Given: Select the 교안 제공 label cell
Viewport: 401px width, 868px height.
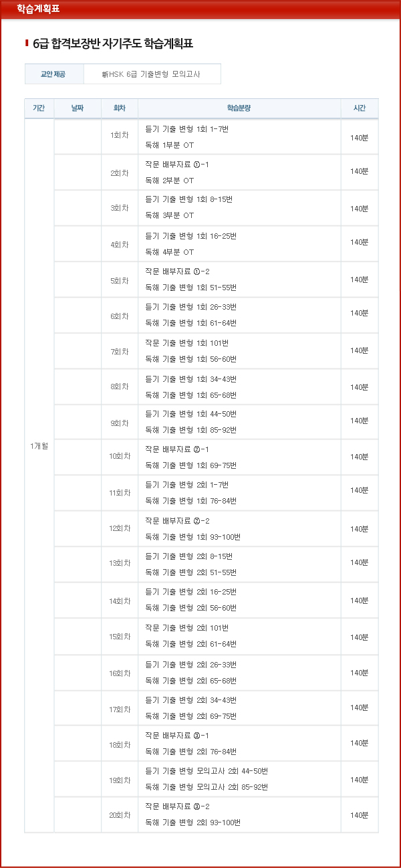Looking at the screenshot, I should [53, 74].
